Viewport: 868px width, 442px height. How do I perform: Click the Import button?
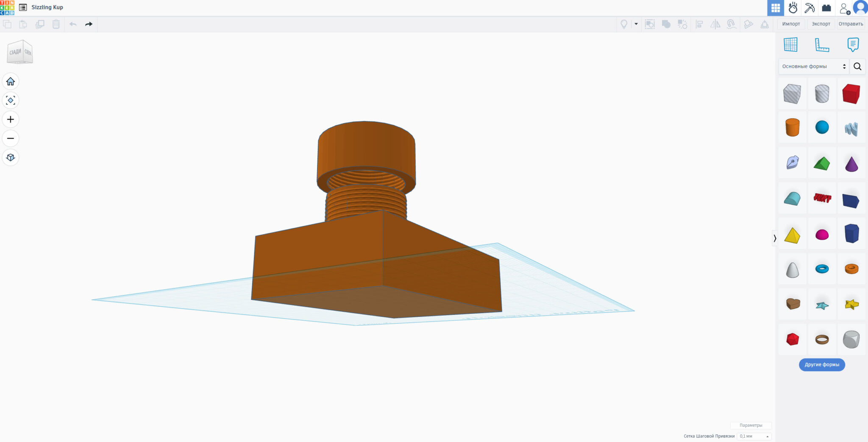(791, 24)
